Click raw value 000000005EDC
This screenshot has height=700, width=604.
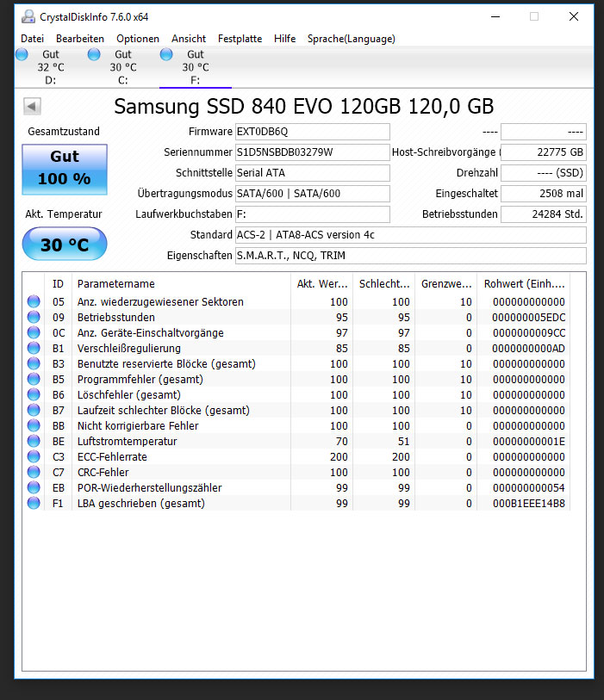coord(528,318)
